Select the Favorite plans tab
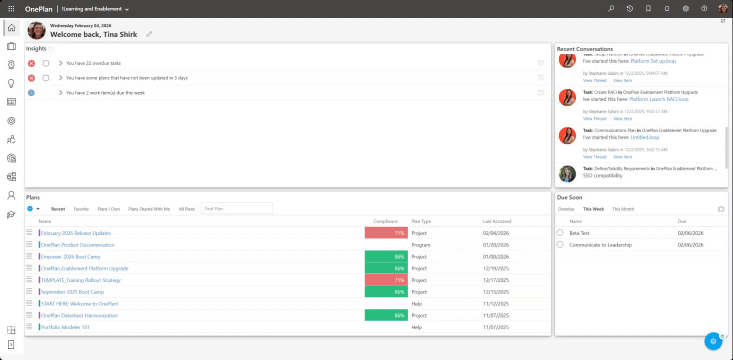This screenshot has width=733, height=360. coord(81,209)
